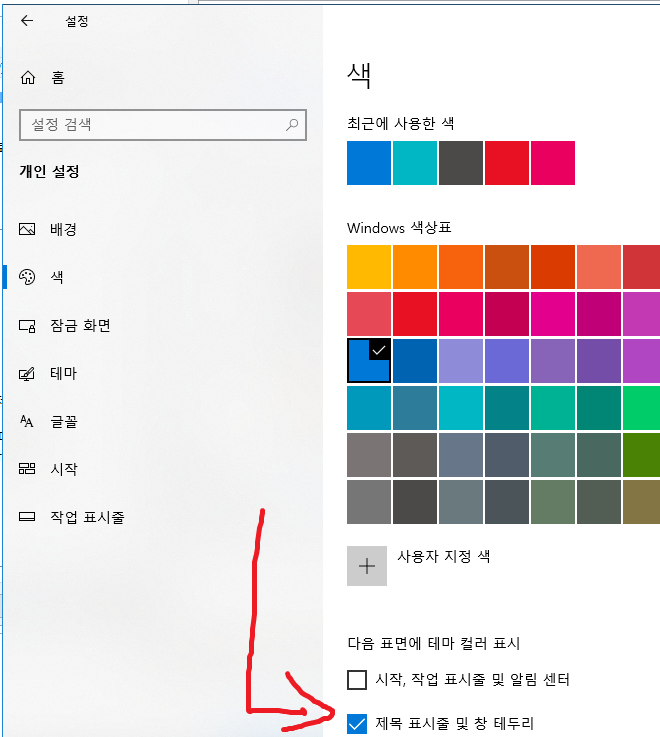The image size is (660, 737).
Task: Pick the recent teal color swatch
Action: [x=415, y=163]
